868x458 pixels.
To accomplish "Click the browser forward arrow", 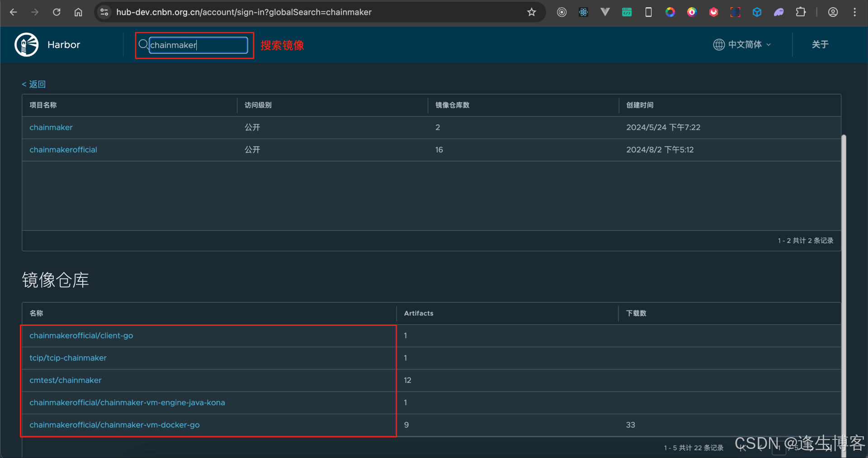I will tap(35, 12).
